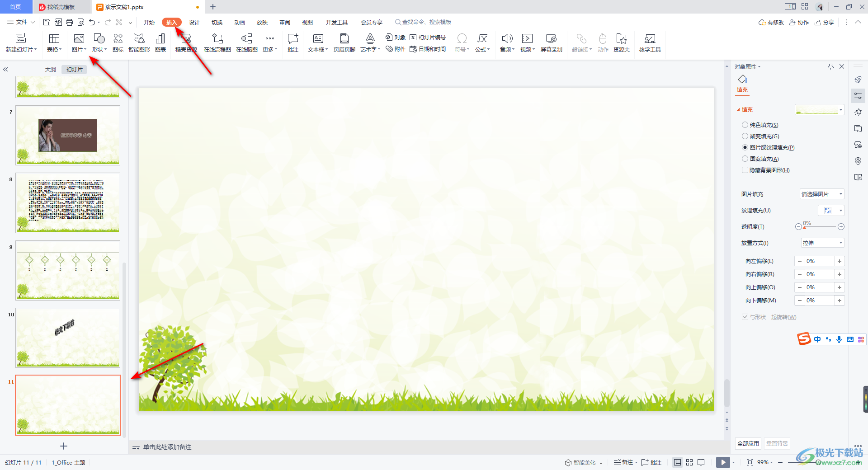The width and height of the screenshot is (868, 470).
Task: Insert Slide Number (幻灯片编号)
Action: point(428,38)
